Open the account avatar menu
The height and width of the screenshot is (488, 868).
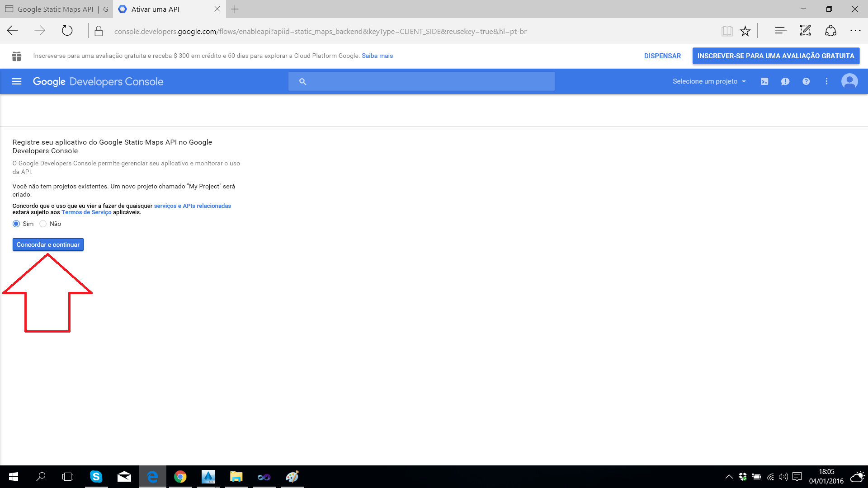pyautogui.click(x=849, y=81)
